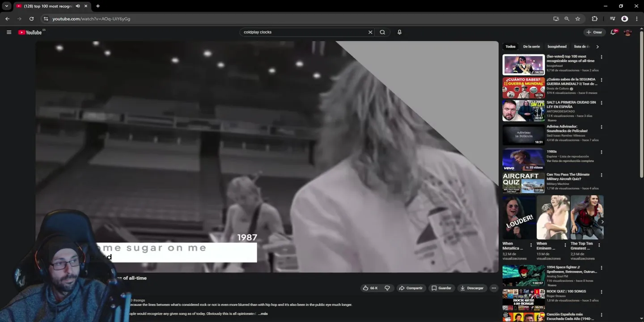Open the YouTube guide hamburger menu
This screenshot has width=644, height=322.
pos(9,32)
